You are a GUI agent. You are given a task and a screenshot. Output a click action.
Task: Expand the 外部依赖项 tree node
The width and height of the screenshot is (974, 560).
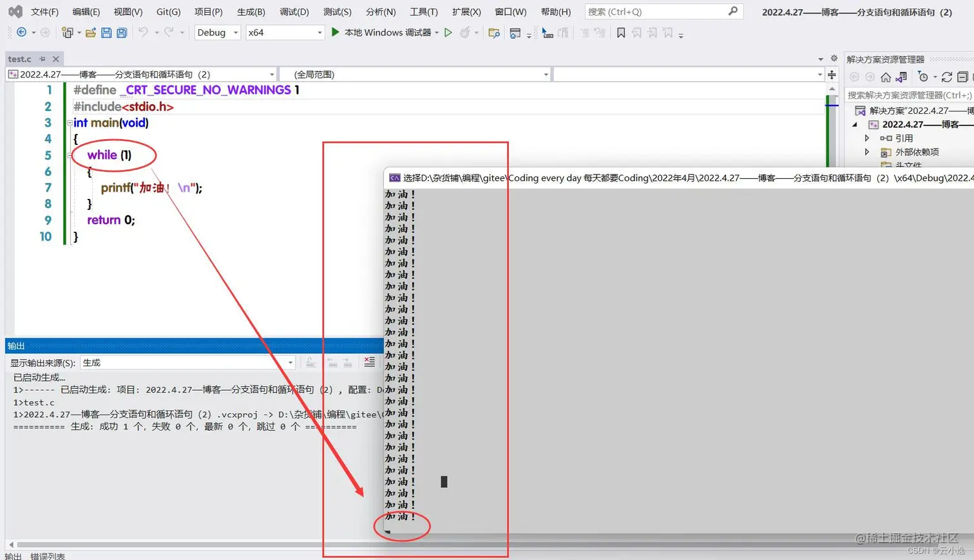pos(866,152)
